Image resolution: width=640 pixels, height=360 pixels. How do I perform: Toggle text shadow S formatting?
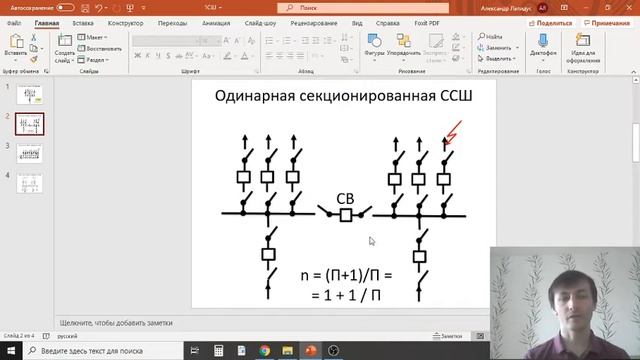[168, 56]
